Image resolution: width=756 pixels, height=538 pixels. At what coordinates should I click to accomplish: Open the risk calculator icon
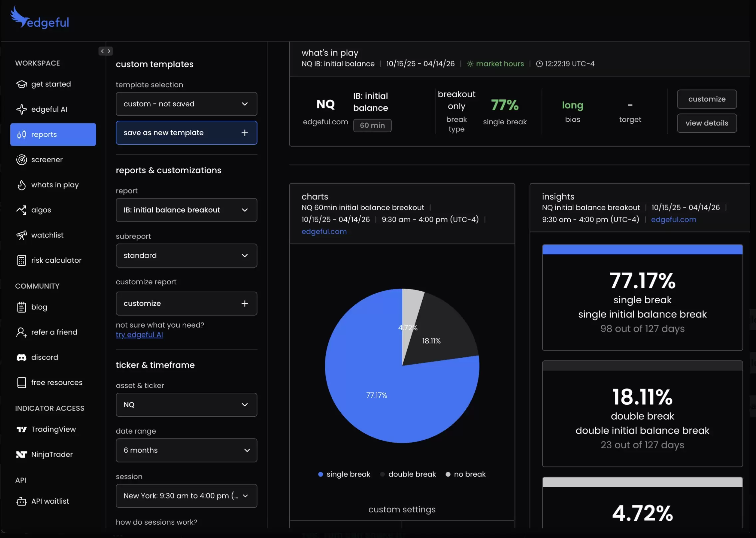tap(22, 260)
